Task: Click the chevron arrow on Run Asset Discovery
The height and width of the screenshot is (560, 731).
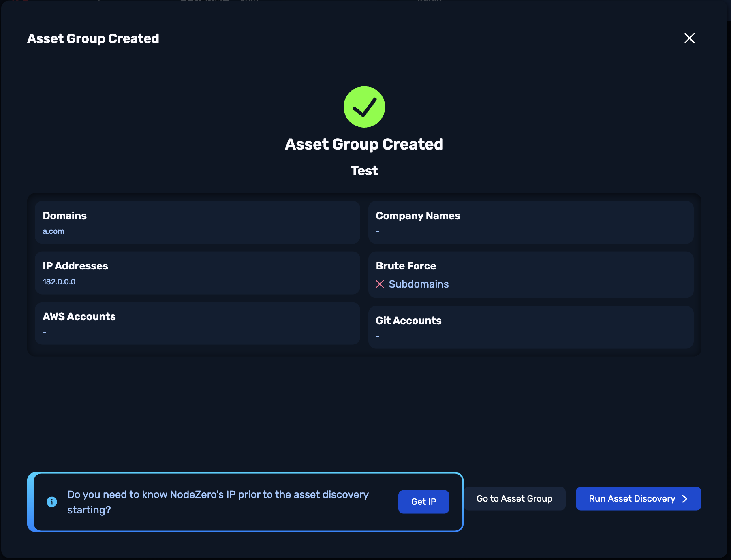Action: 684,499
